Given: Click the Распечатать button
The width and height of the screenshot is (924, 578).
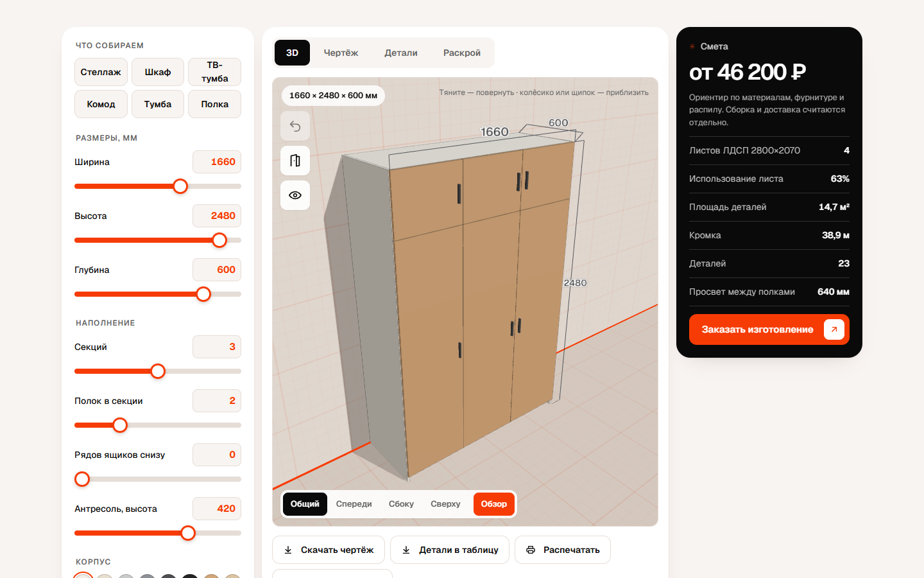Looking at the screenshot, I should coord(563,550).
